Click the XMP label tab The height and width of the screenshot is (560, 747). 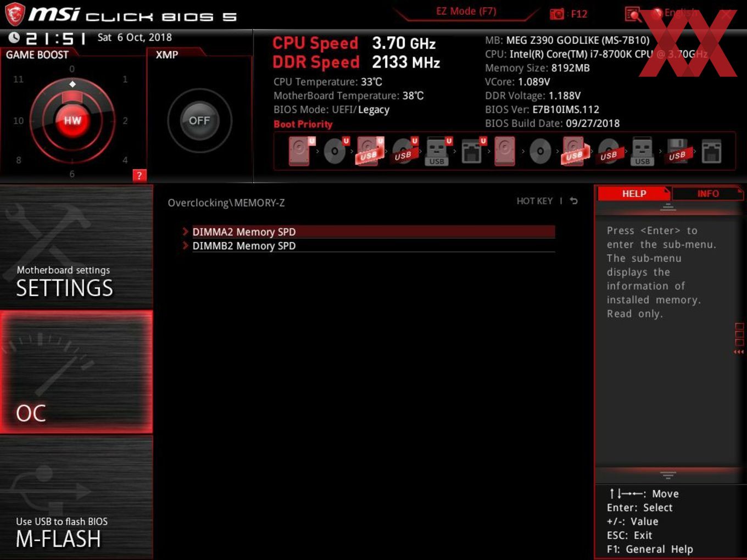point(167,55)
